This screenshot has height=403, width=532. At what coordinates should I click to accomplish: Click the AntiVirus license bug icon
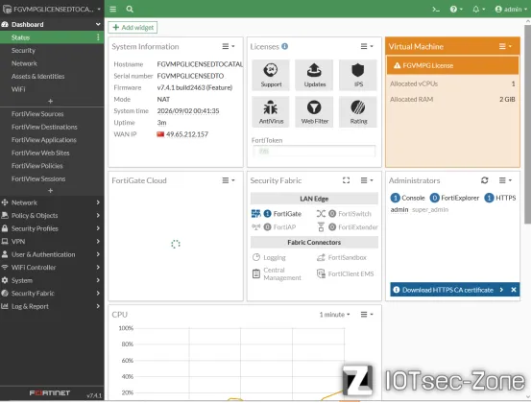point(271,112)
